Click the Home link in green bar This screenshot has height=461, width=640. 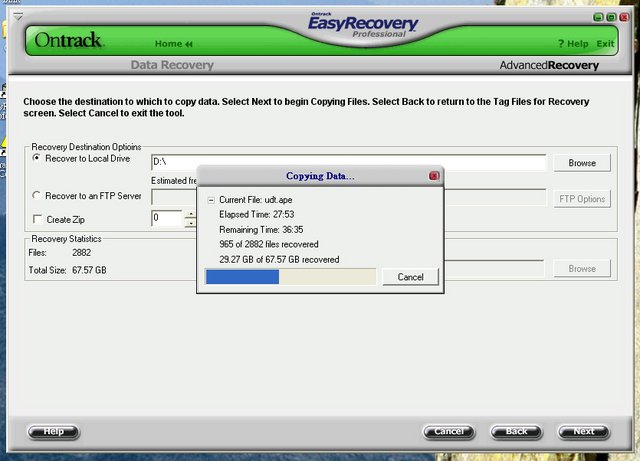[173, 44]
